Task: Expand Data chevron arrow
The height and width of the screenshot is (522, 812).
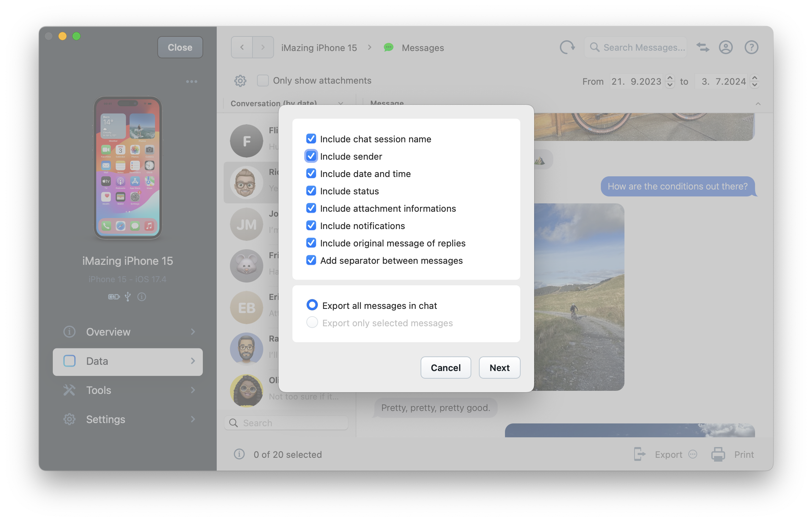Action: coord(193,361)
